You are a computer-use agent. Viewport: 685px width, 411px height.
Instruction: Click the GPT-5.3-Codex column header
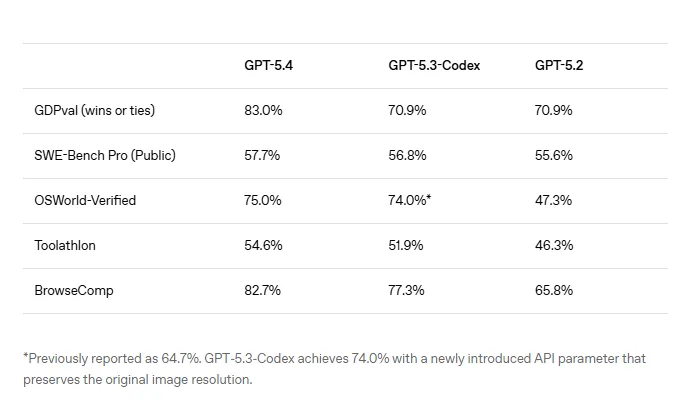pos(434,66)
